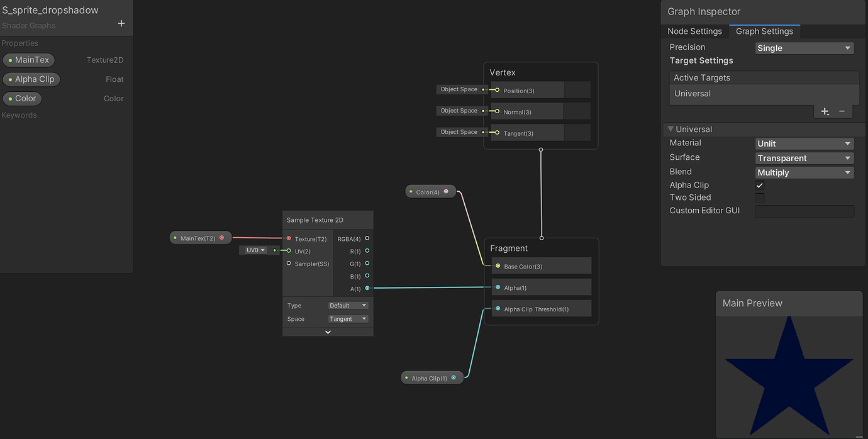Click the Custom Editor GUI text field
The height and width of the screenshot is (439, 868).
click(804, 211)
